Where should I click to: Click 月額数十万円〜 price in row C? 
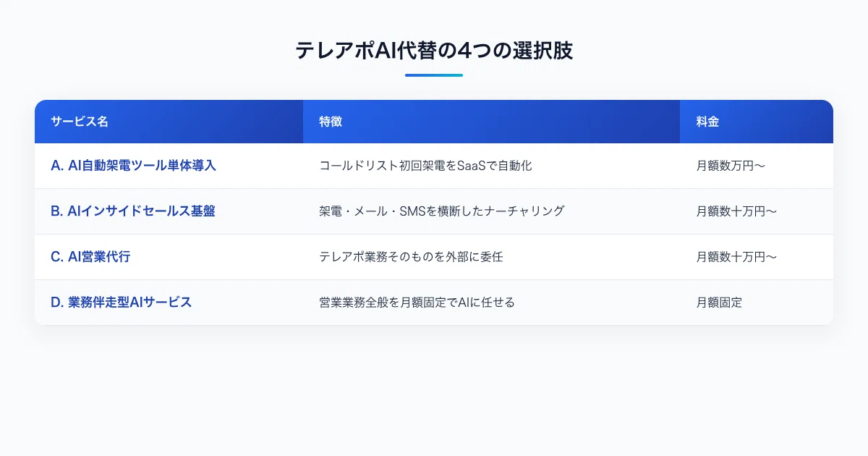[736, 257]
